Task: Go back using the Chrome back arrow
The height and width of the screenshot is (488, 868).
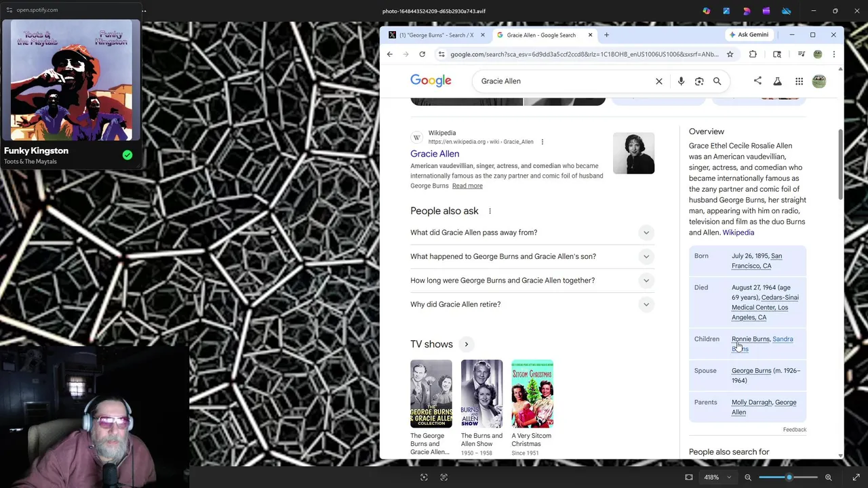Action: coord(389,54)
